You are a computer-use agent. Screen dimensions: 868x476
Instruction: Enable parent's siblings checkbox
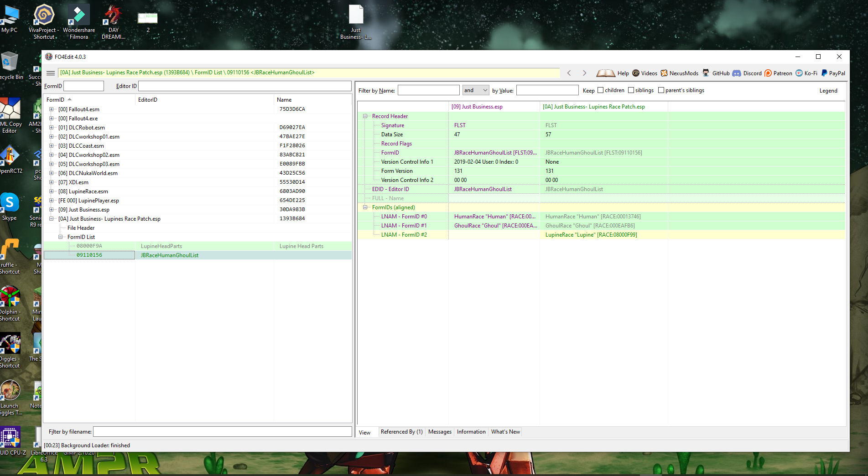pos(661,90)
